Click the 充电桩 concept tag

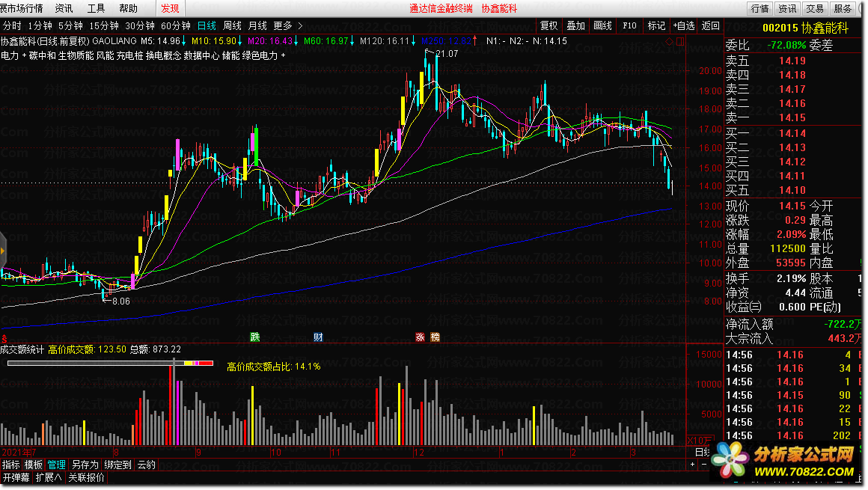tap(130, 55)
